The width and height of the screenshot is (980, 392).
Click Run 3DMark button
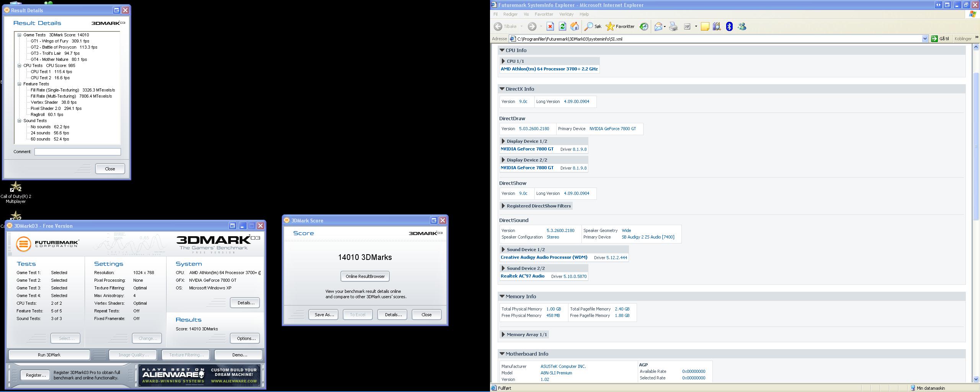49,355
